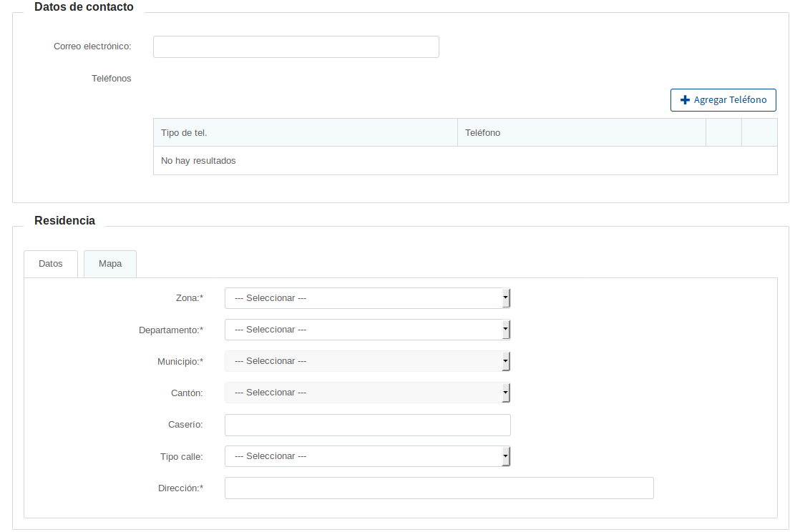800x532 pixels.
Task: Open the Municipio dropdown
Action: (x=367, y=361)
